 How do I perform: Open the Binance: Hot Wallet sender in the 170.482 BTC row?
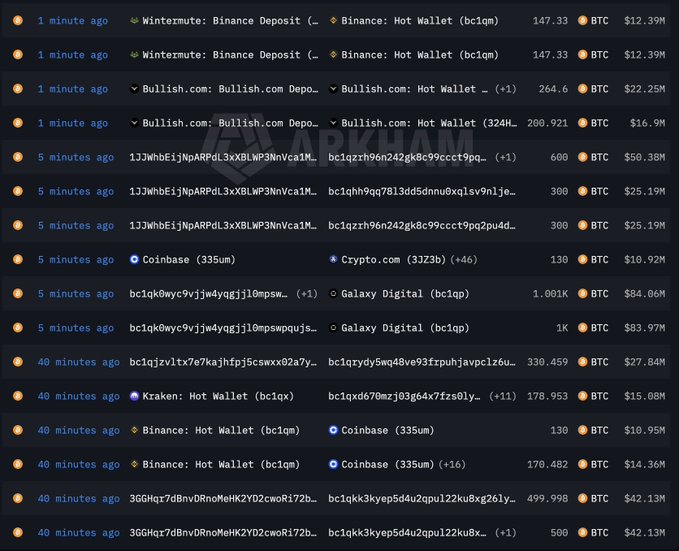point(221,464)
